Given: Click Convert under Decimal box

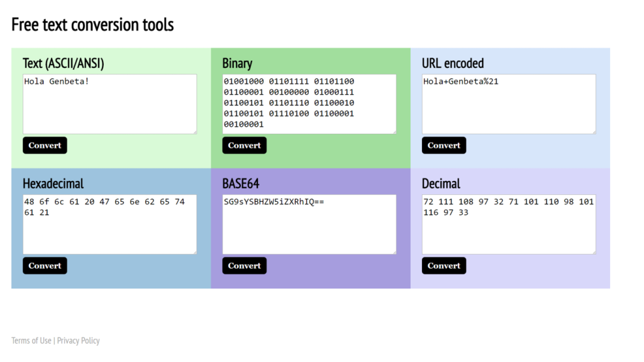Looking at the screenshot, I should pos(444,266).
